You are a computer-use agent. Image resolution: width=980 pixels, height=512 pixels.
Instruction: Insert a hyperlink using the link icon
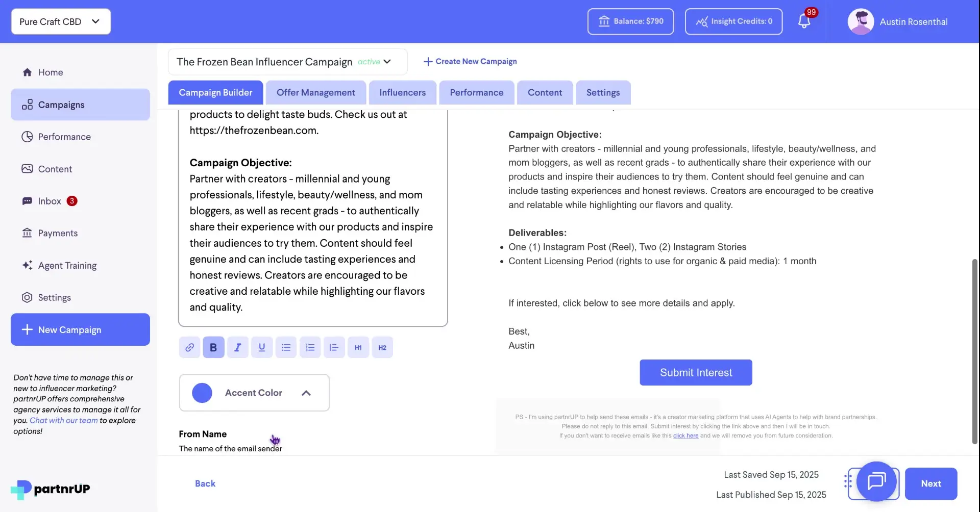point(189,347)
